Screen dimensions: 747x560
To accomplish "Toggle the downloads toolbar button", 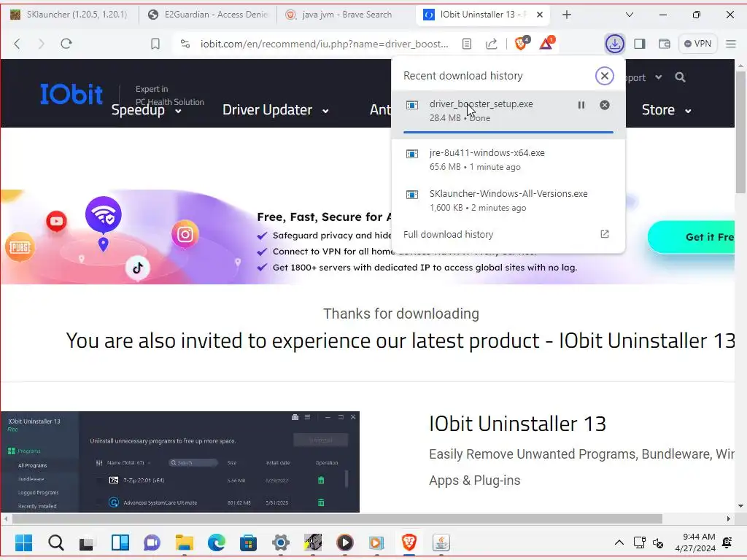I will [x=614, y=44].
